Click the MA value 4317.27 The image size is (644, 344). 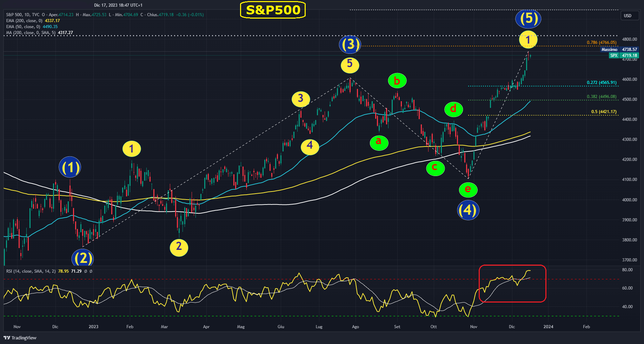pos(66,33)
